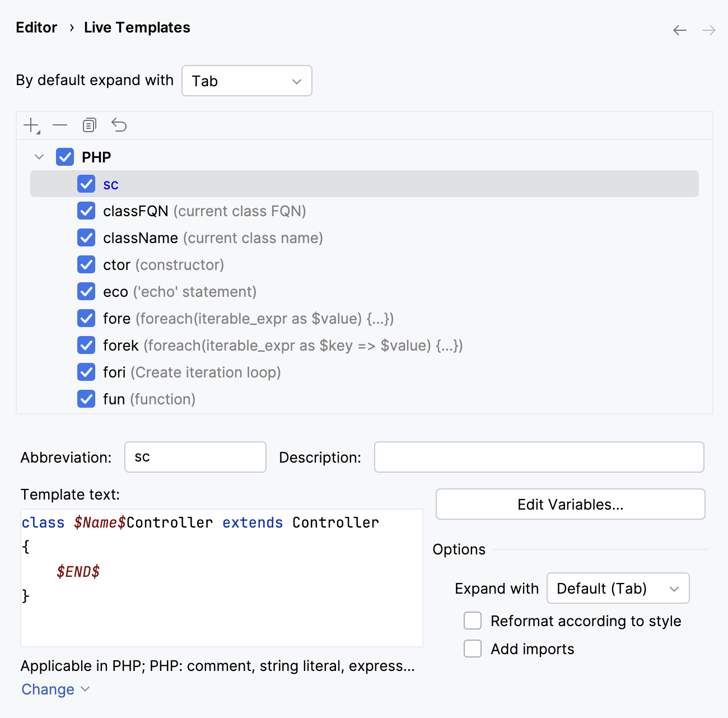Select the Live Templates breadcrumb
Screen dimensions: 728x718
coord(137,27)
